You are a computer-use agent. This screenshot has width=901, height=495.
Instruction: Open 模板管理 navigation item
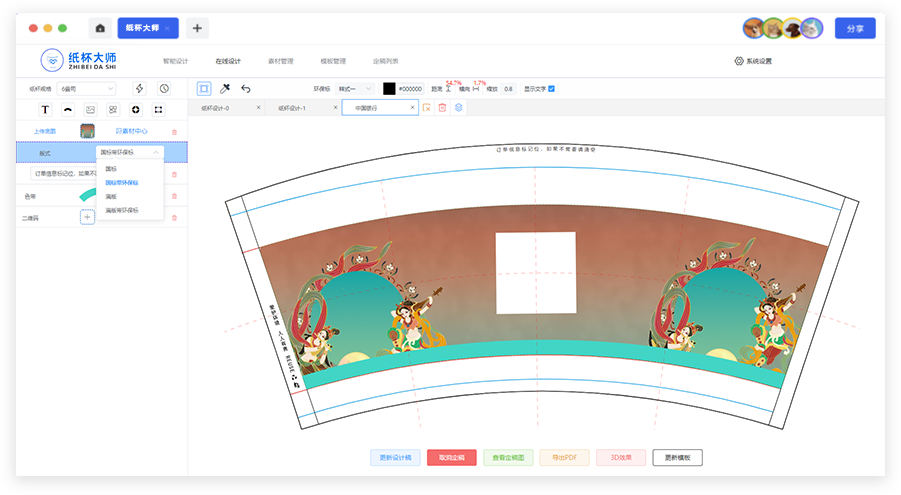pos(333,61)
